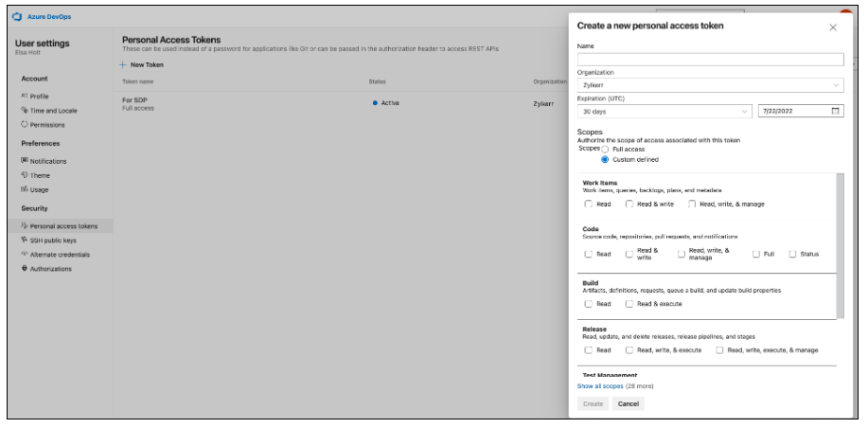This screenshot has width=868, height=428.
Task: Check Release Read, write, & execute checkbox
Action: pos(629,350)
